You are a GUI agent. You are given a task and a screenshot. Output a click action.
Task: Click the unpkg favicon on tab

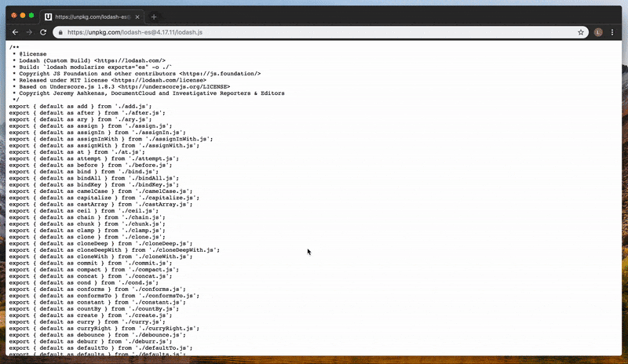(48, 16)
